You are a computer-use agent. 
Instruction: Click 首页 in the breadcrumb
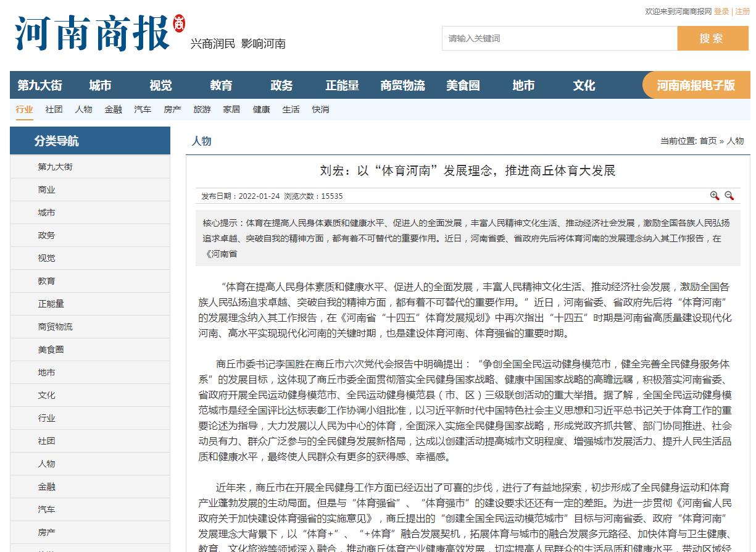tap(708, 141)
